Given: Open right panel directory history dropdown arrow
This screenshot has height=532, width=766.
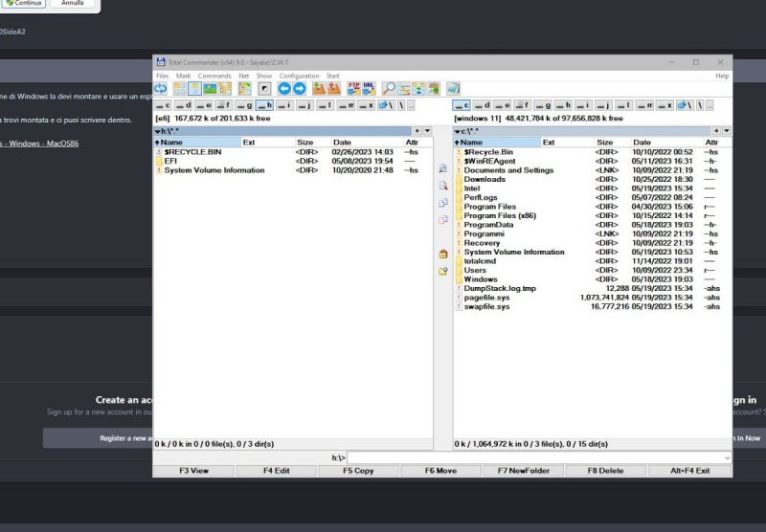Looking at the screenshot, I should [x=727, y=131].
